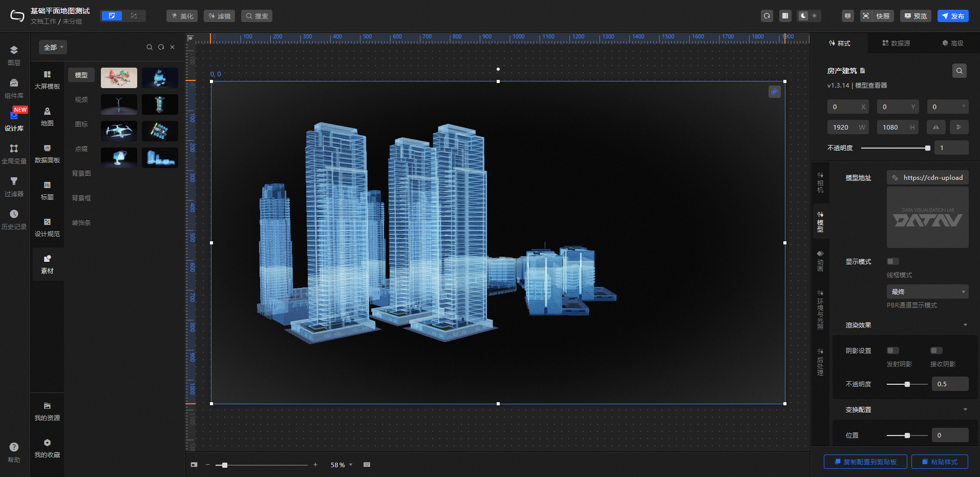Select the 设计规范 design spec category
980x477 pixels.
[x=47, y=228]
